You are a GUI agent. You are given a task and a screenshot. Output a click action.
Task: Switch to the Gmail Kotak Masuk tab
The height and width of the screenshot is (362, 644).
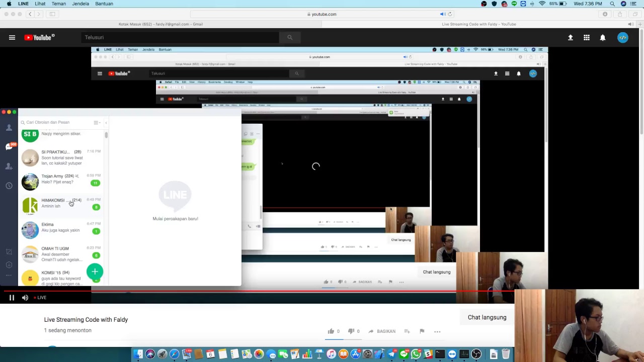[161, 24]
